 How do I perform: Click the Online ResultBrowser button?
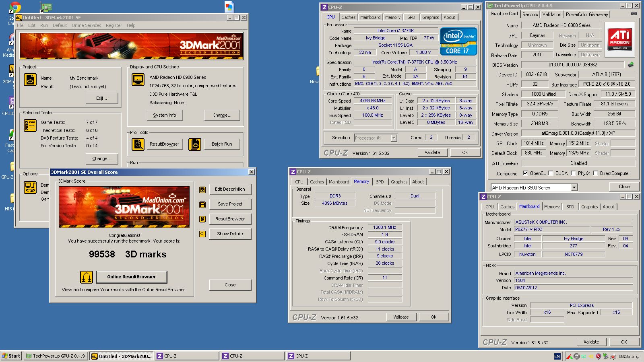[x=132, y=277]
